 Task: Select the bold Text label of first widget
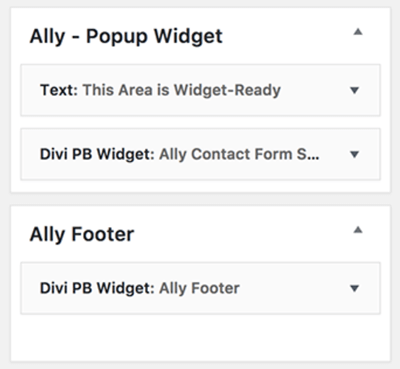[x=59, y=90]
